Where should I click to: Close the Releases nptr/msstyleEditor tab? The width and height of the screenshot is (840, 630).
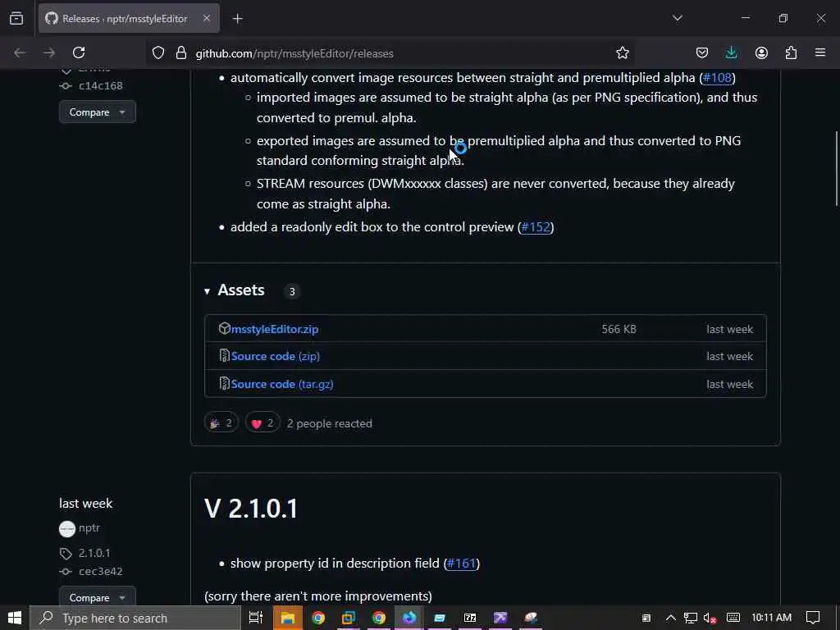click(x=206, y=19)
